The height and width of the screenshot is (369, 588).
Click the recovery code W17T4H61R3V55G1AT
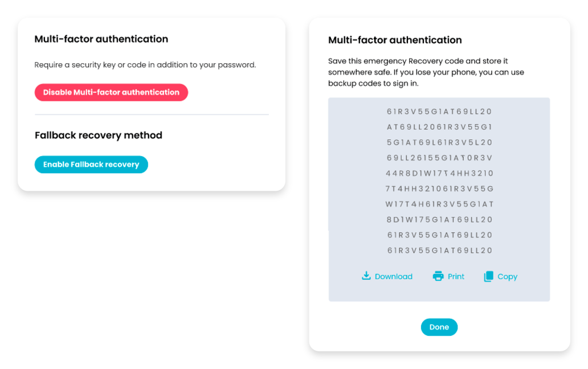click(439, 204)
